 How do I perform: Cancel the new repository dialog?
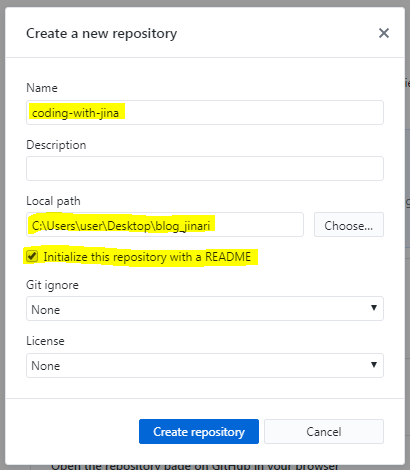(x=324, y=432)
